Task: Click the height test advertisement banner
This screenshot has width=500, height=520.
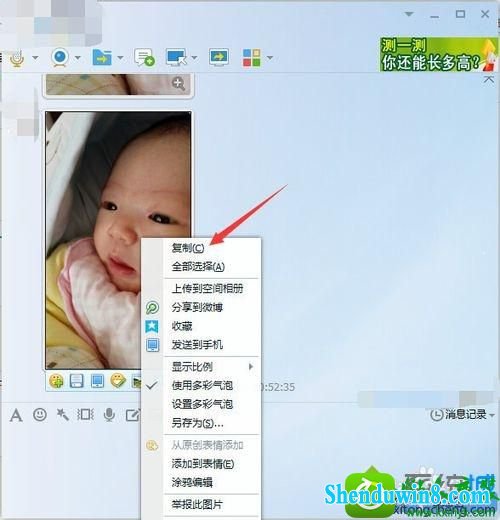Action: tap(439, 55)
